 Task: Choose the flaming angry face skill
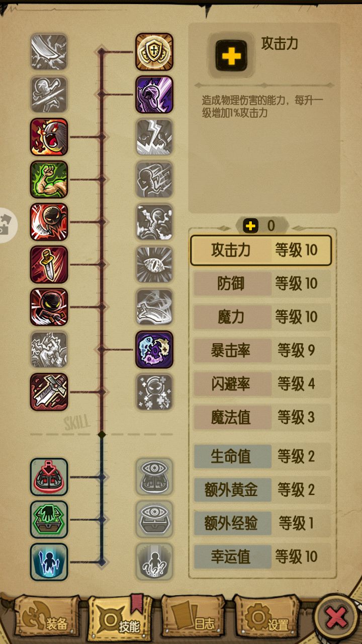[x=49, y=136]
